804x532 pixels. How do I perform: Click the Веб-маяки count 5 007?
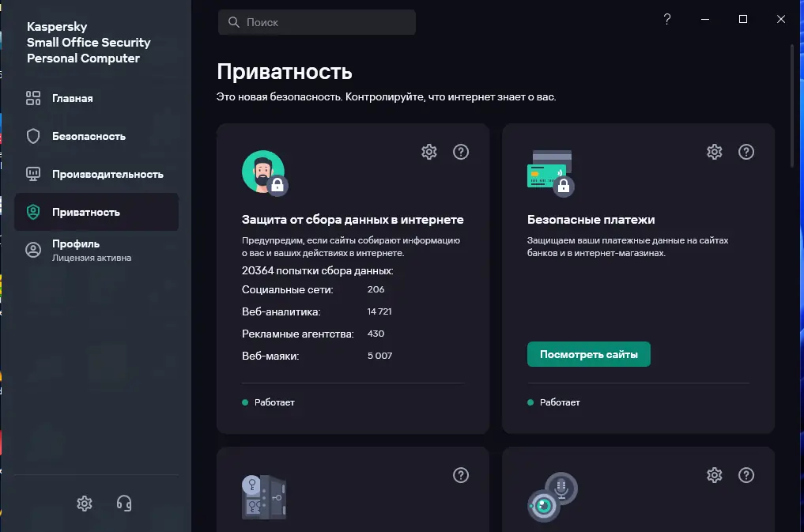click(x=380, y=355)
